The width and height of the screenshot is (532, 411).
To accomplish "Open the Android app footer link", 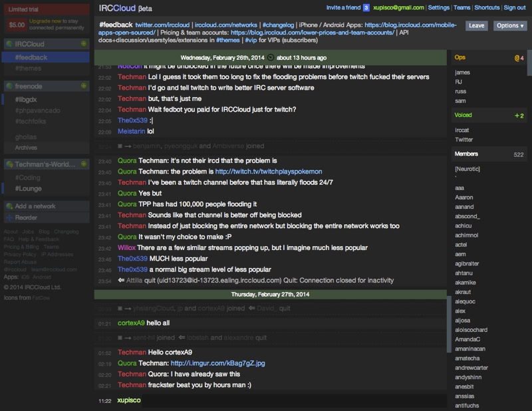I will [42, 277].
